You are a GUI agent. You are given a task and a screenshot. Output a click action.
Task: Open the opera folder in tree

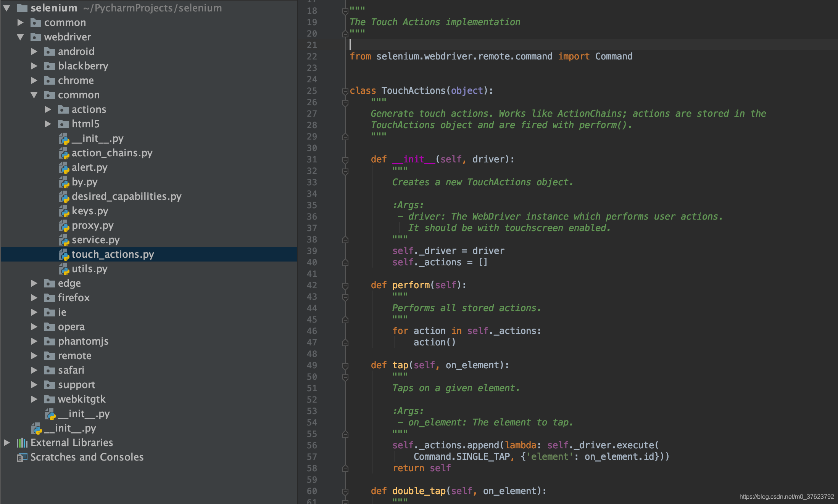coord(71,327)
